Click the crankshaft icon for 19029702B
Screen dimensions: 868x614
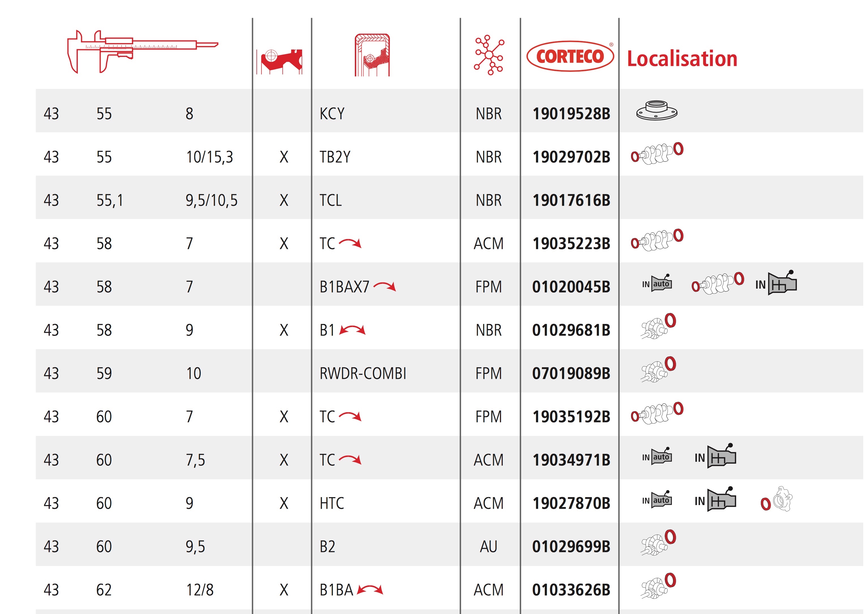tap(657, 153)
